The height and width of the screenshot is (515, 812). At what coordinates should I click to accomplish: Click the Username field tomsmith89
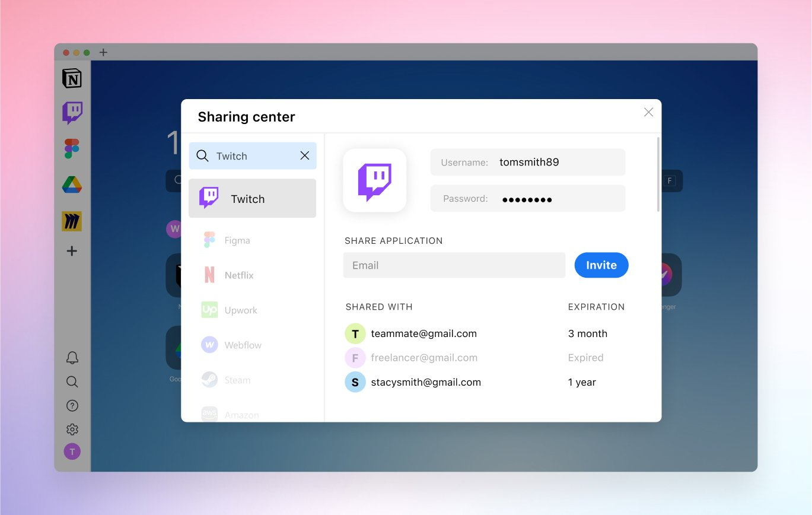point(528,162)
